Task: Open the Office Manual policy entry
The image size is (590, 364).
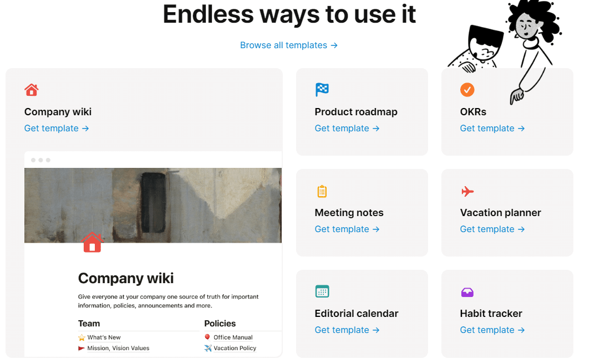Action: [233, 337]
